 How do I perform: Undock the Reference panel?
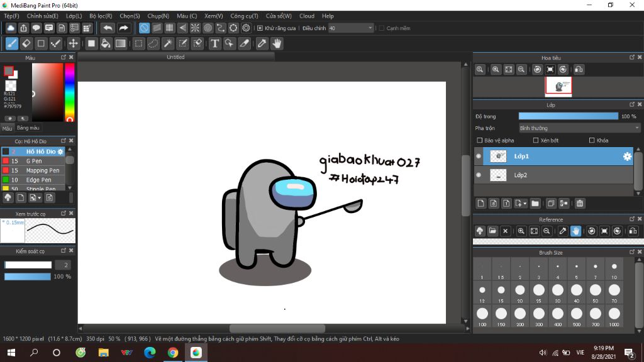click(x=632, y=219)
